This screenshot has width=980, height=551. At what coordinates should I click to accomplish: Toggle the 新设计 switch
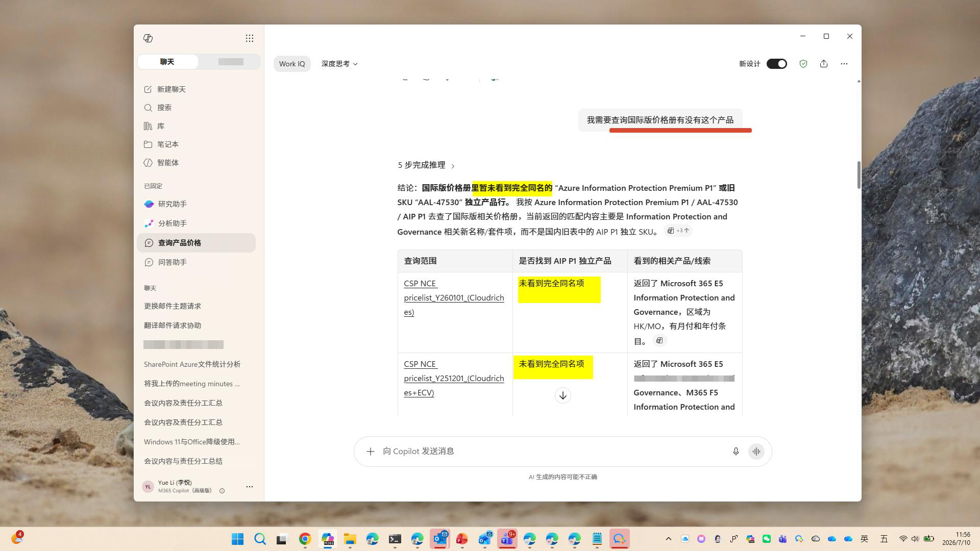[x=777, y=64]
